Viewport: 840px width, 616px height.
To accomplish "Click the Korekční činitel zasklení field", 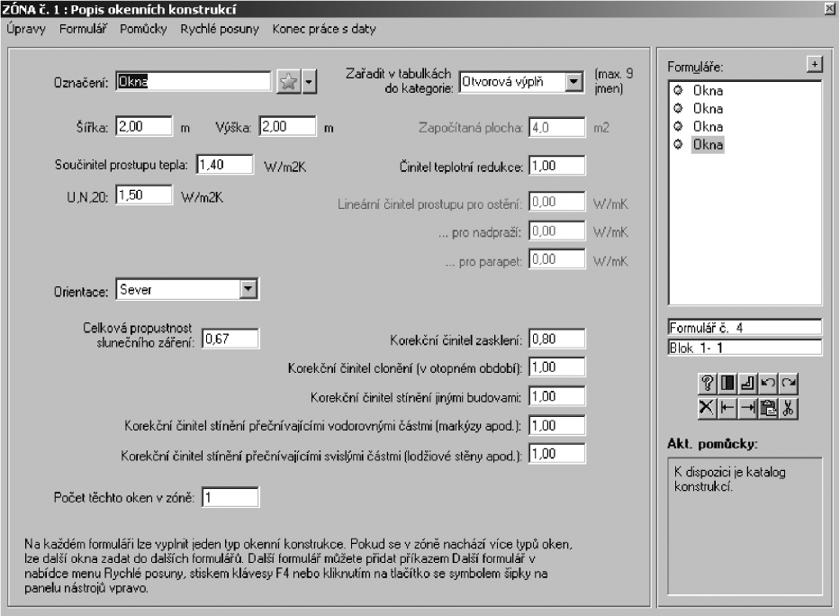I will click(x=557, y=339).
